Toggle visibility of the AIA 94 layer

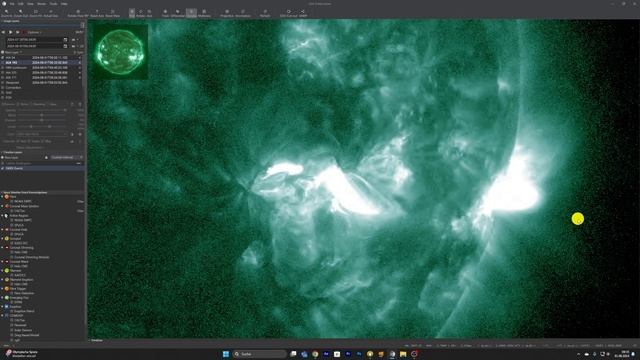3,58
